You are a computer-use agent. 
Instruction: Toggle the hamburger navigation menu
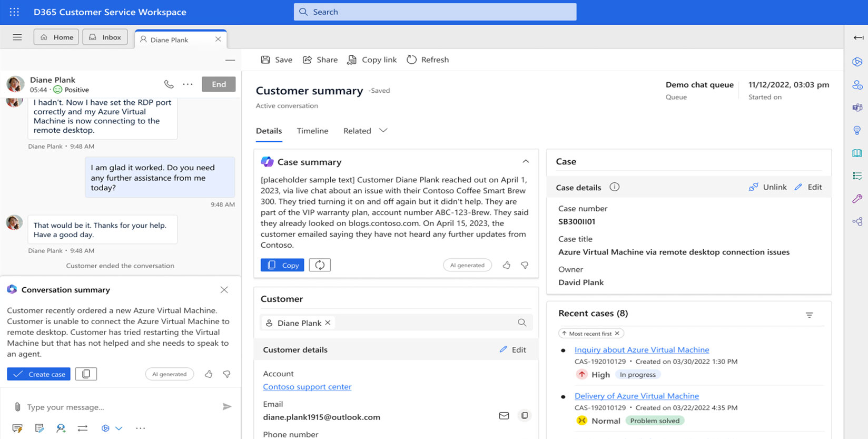tap(17, 37)
